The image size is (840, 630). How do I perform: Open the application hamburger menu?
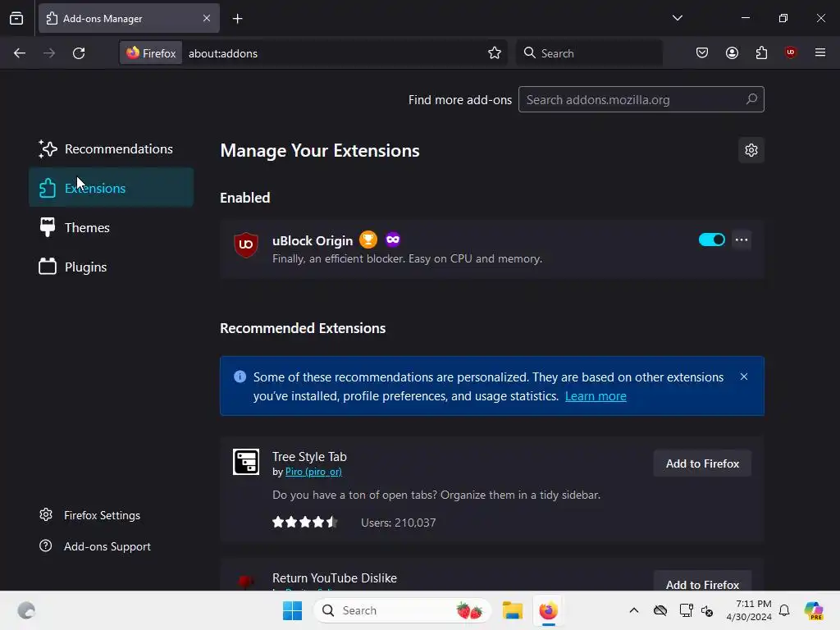pos(819,52)
